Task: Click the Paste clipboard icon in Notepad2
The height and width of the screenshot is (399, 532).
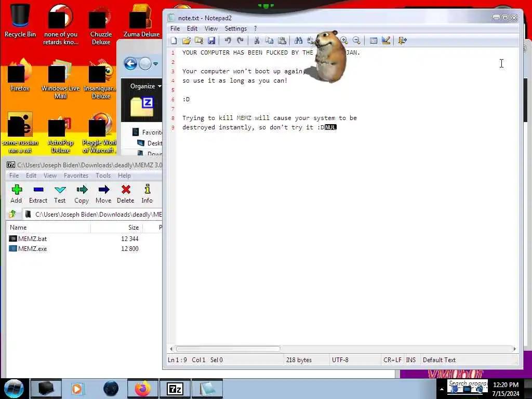Action: coord(282,41)
